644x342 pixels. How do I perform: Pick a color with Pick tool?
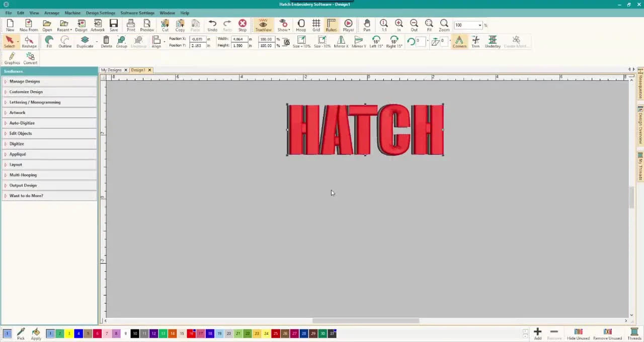point(21,334)
